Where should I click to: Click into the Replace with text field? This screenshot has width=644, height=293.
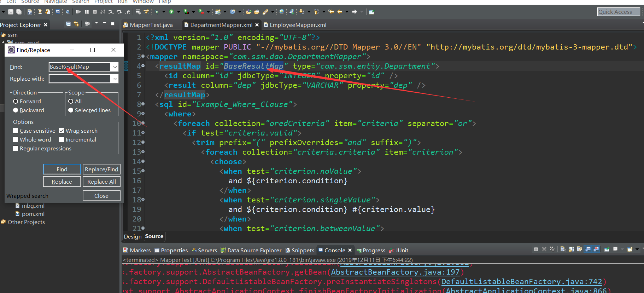tap(80, 79)
